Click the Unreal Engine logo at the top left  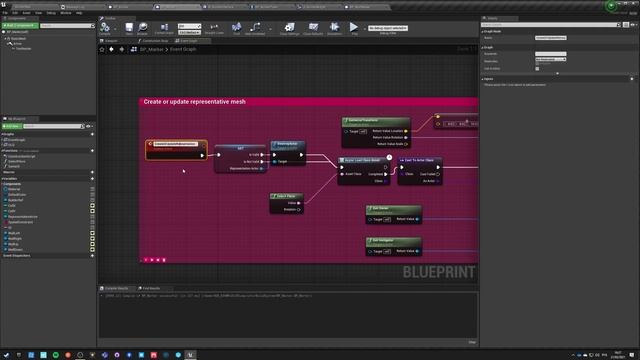tap(3, 4)
